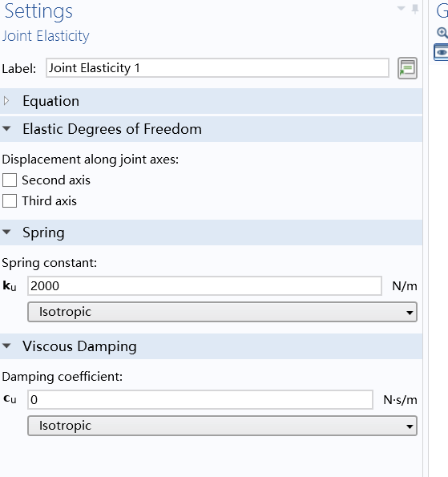Click the spring constant ku input field
Viewport: 448px width, 477px height.
(x=204, y=285)
